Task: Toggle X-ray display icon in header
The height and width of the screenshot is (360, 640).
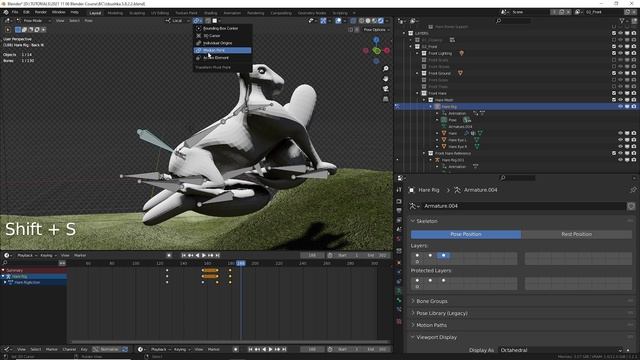Action: pos(353,20)
